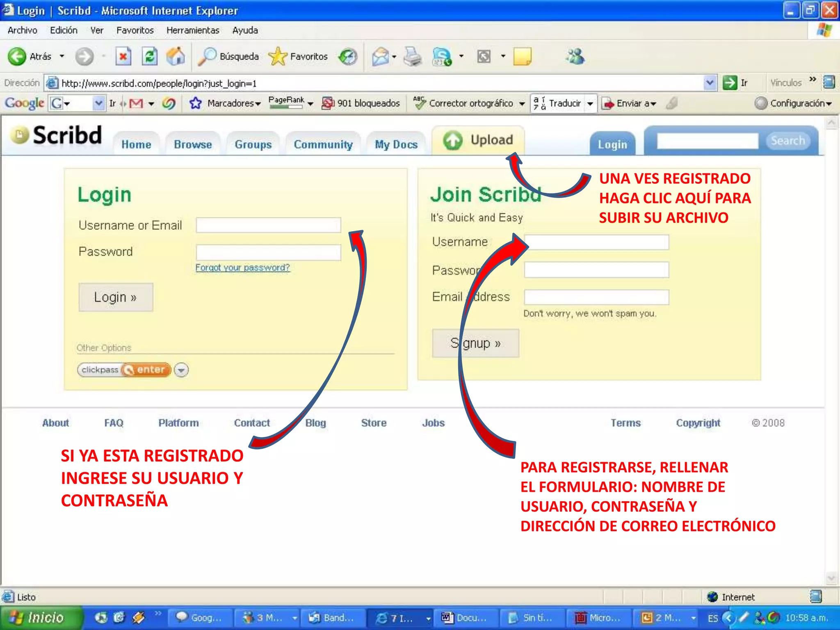Click the Atrás back arrow icon

(x=17, y=57)
